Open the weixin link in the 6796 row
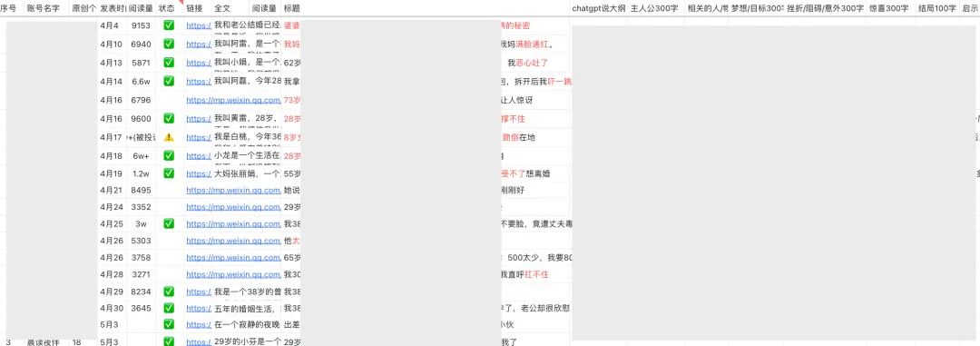 (x=232, y=100)
